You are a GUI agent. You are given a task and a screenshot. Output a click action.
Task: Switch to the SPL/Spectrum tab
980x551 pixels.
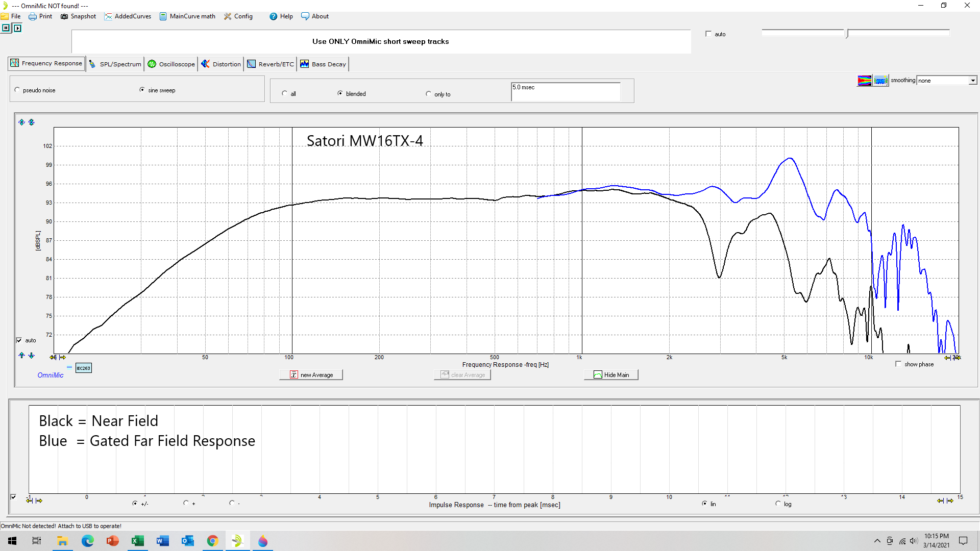115,64
